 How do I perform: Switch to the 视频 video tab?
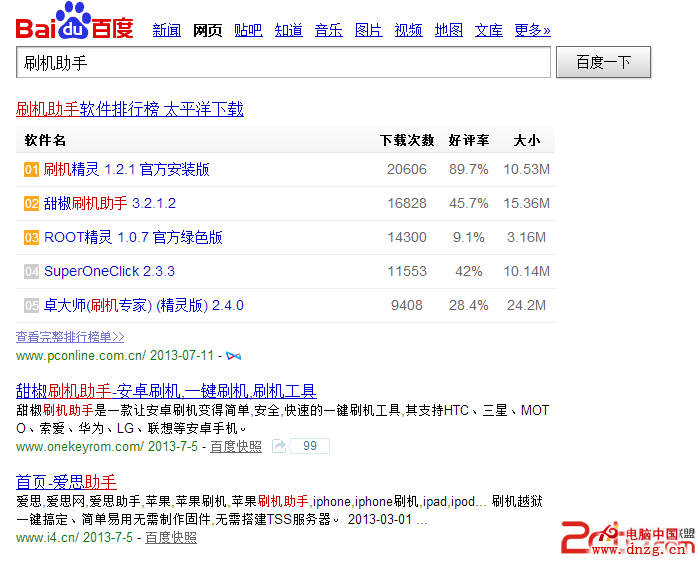[x=409, y=30]
